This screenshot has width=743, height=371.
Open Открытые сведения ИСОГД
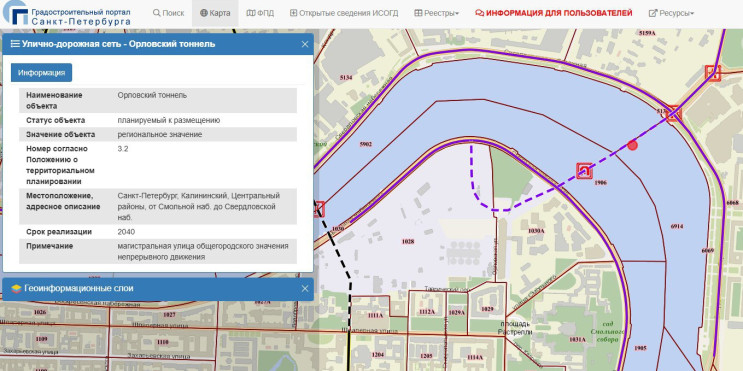344,13
